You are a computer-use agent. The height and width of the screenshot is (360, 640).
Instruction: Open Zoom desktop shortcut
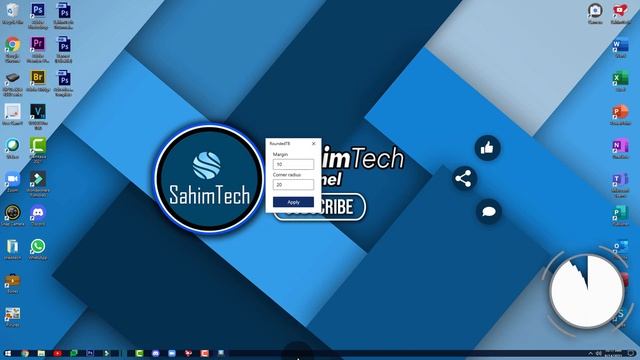(x=12, y=182)
